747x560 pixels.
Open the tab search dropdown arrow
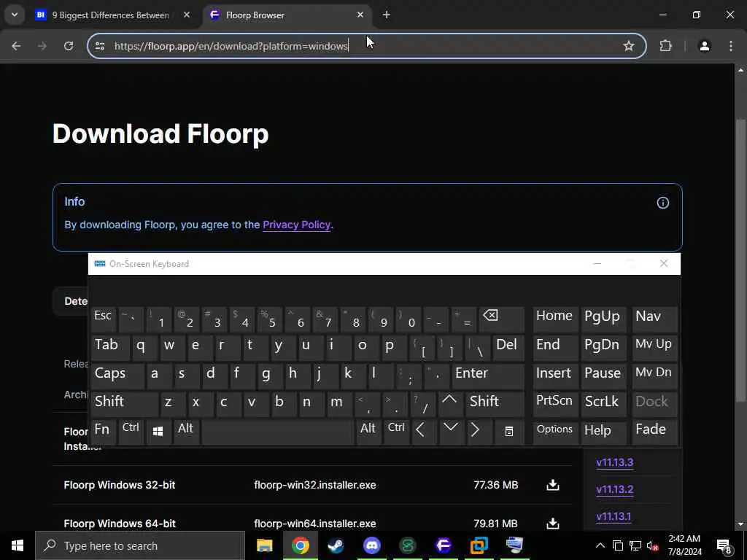coord(15,15)
